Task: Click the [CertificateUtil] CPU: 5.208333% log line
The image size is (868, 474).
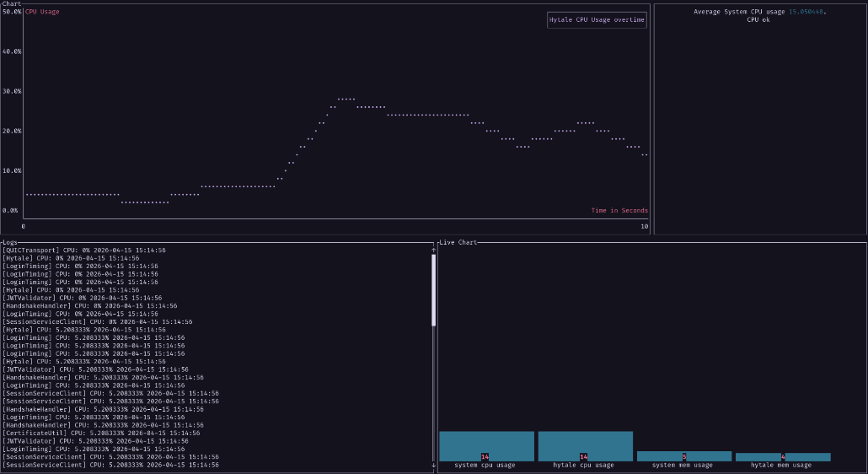Action: 101,433
